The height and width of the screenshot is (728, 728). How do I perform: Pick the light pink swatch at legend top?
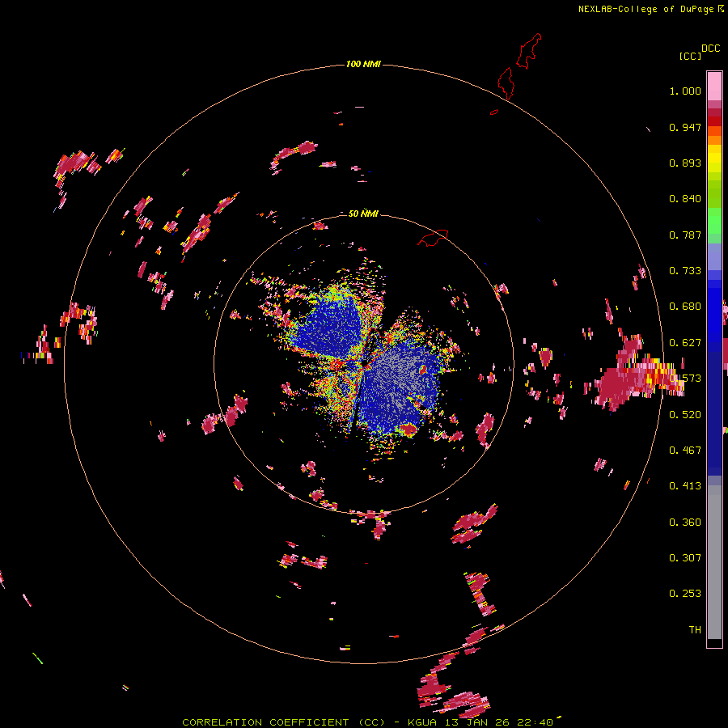[x=714, y=86]
